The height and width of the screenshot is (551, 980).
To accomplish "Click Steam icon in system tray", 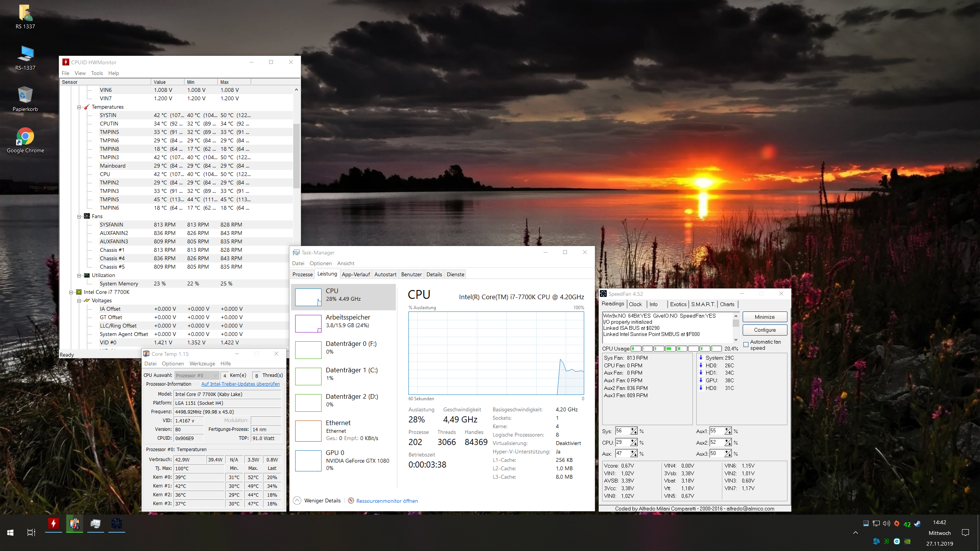I will point(917,523).
